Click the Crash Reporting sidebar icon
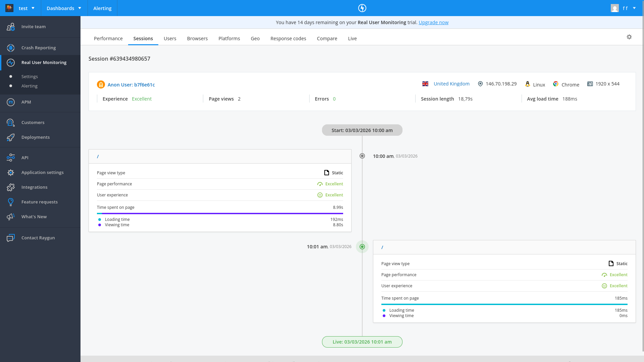 11,48
